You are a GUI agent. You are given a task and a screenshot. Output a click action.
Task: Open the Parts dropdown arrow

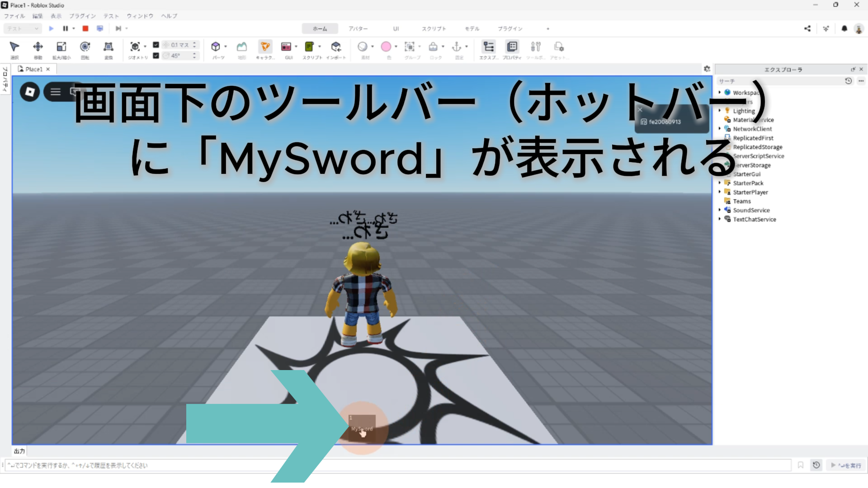[x=226, y=47]
